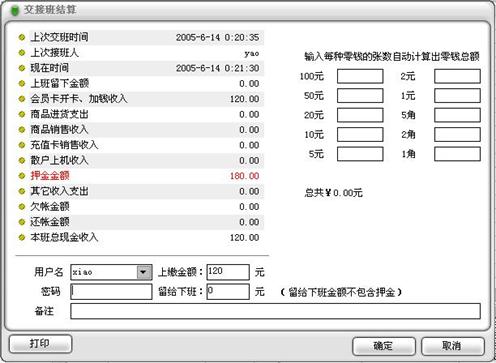496x363 pixels.
Task: Open the 用户名 dropdown arrow
Action: pyautogui.click(x=144, y=272)
